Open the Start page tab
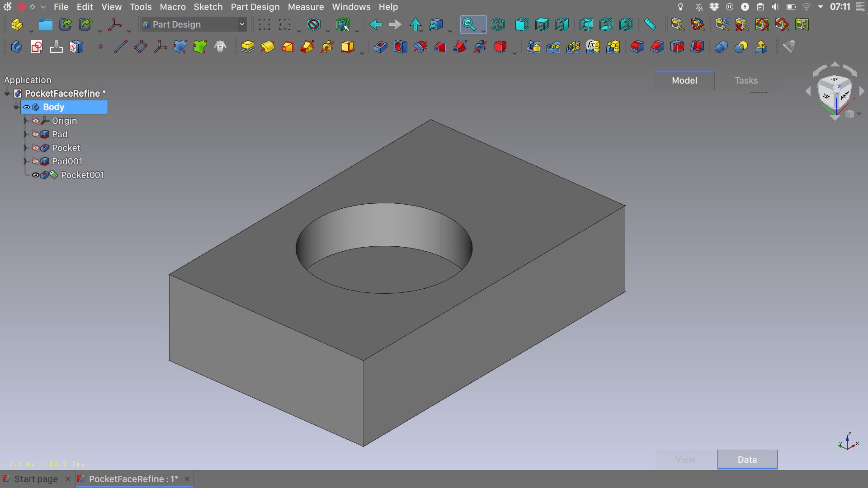868x488 pixels. click(x=35, y=479)
